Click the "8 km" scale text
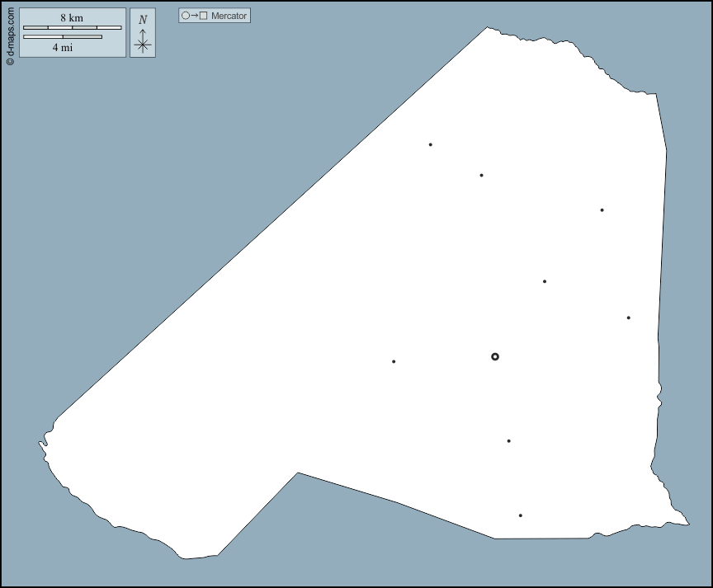Viewport: 713px width, 588px height. click(x=72, y=18)
